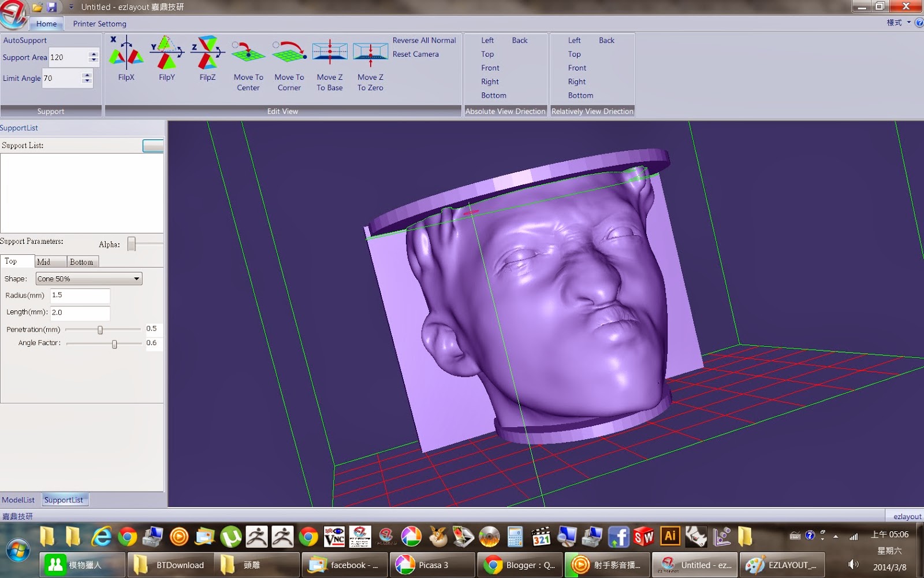
Task: Apply Move Z To Base
Action: pyautogui.click(x=330, y=65)
